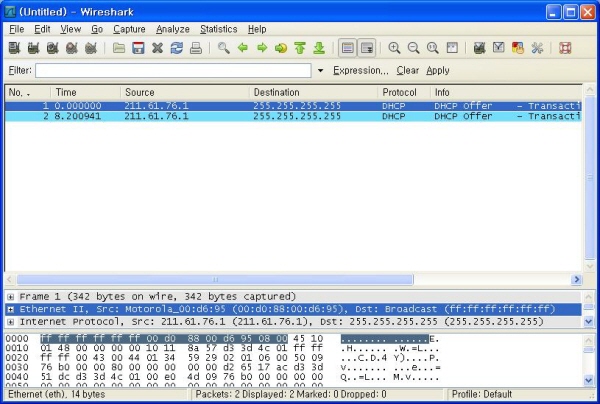Click the packet list horizontal scrollbar thumb
Screen dimensions: 600x404
[215, 280]
